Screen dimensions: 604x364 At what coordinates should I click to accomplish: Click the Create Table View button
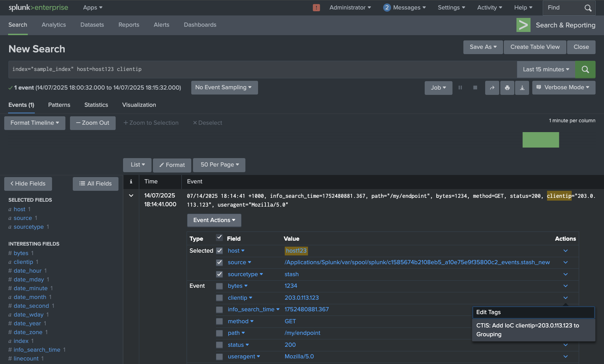[x=535, y=47]
